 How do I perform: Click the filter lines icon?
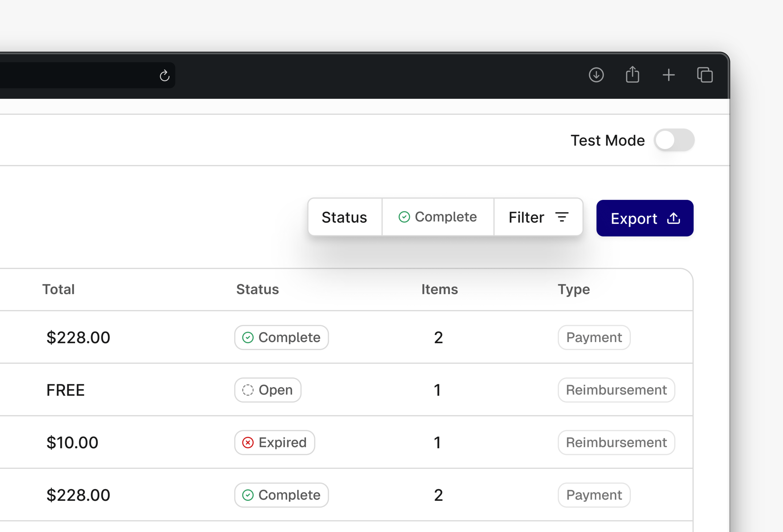[x=562, y=217]
